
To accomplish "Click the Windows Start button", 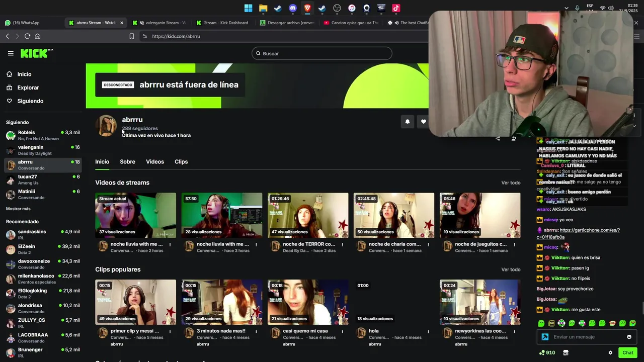I will (x=248, y=8).
